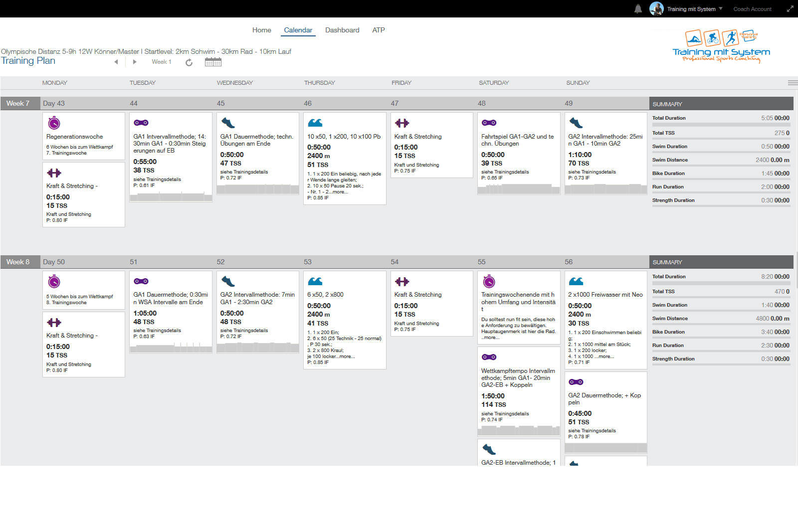Click bike icon on Wettkampftempo Intervallmethode workout

[489, 357]
